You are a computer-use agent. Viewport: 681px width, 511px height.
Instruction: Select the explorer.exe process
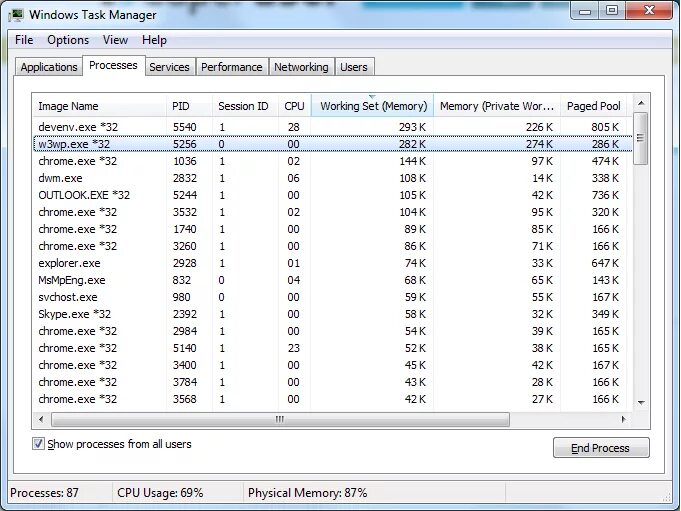point(333,263)
